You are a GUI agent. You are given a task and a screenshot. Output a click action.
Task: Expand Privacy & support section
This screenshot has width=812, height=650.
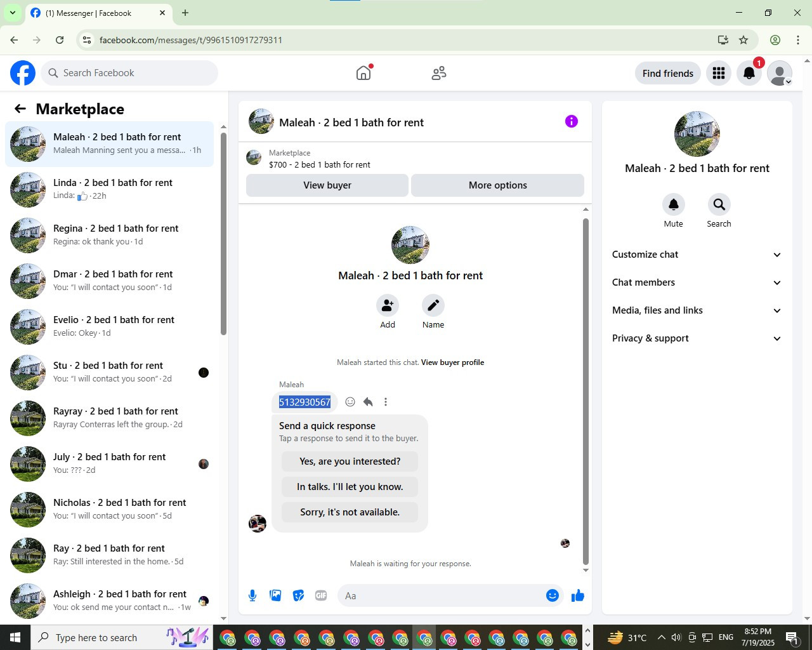[x=697, y=338]
